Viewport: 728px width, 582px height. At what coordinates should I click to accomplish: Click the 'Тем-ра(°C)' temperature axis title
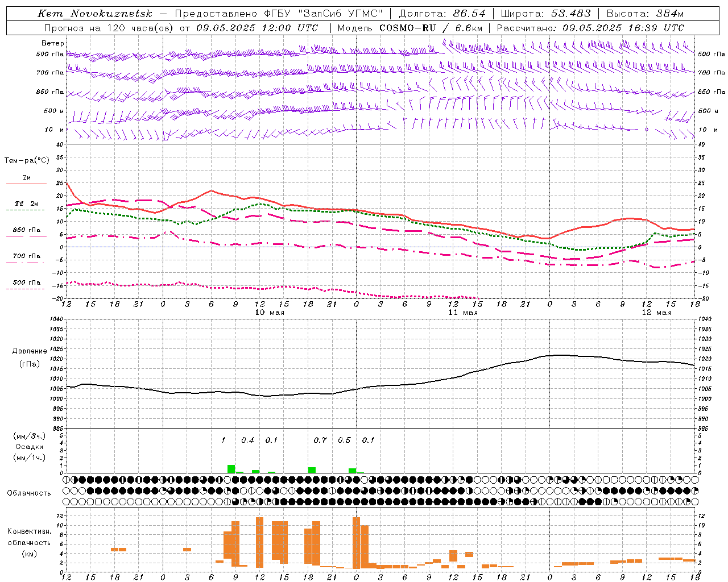click(27, 161)
